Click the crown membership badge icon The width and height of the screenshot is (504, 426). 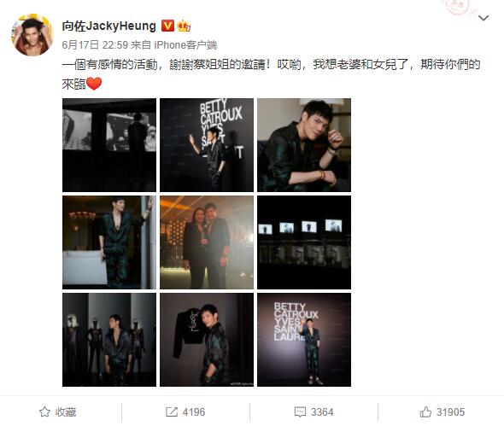184,26
